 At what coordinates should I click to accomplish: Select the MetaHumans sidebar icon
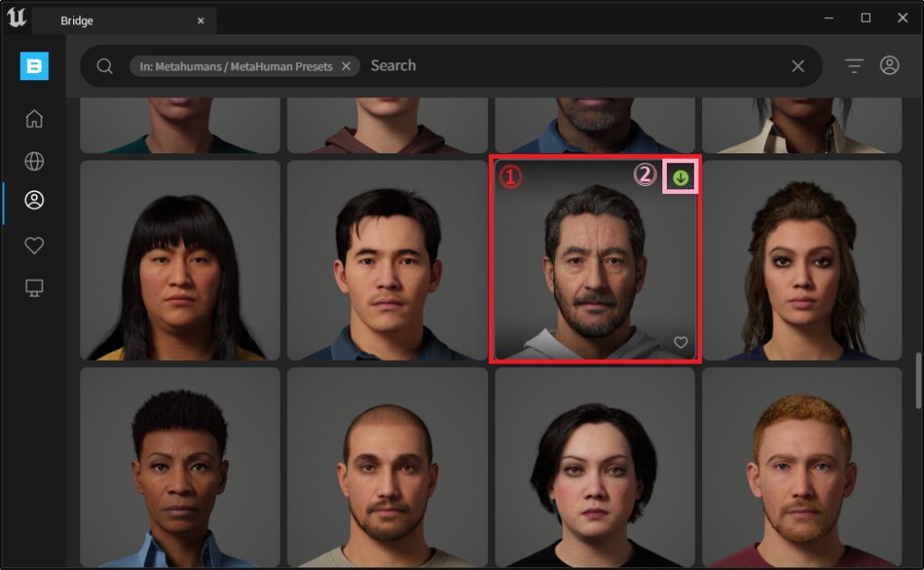[34, 200]
